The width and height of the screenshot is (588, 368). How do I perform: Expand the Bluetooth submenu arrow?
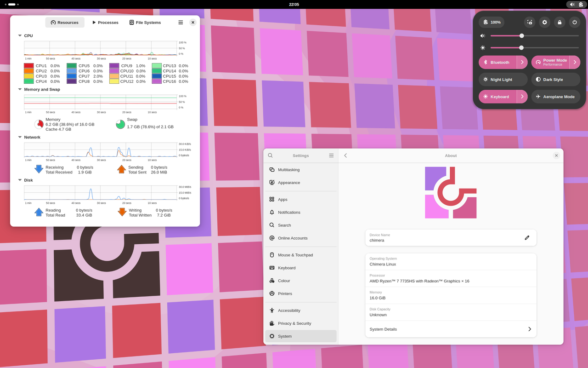point(522,62)
